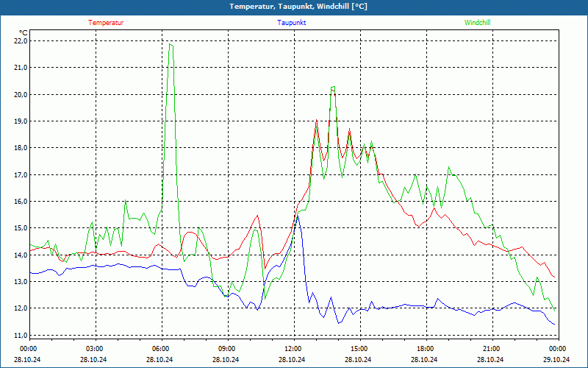The image size is (588, 368).
Task: Click the 19,0 y-axis value
Action: tap(21, 121)
